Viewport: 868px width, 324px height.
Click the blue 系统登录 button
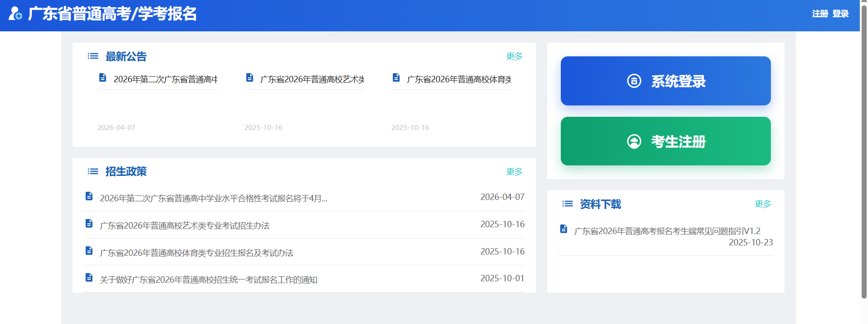click(x=666, y=81)
